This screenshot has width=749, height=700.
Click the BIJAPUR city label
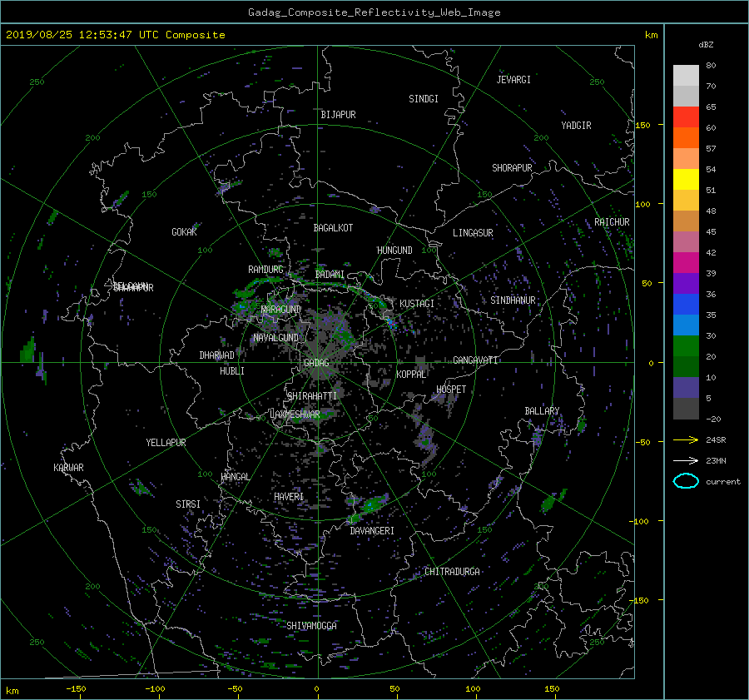338,115
